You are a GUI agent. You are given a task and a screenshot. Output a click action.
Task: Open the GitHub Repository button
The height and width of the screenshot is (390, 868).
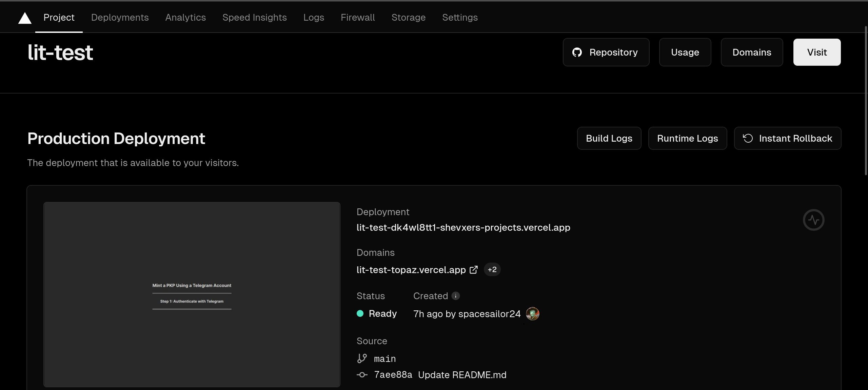(x=606, y=52)
